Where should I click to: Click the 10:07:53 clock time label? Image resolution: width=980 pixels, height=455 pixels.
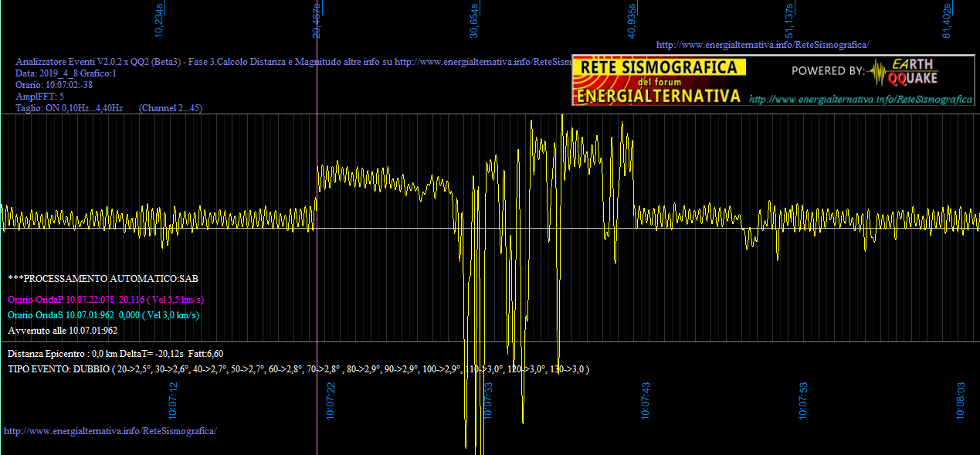coord(803,401)
